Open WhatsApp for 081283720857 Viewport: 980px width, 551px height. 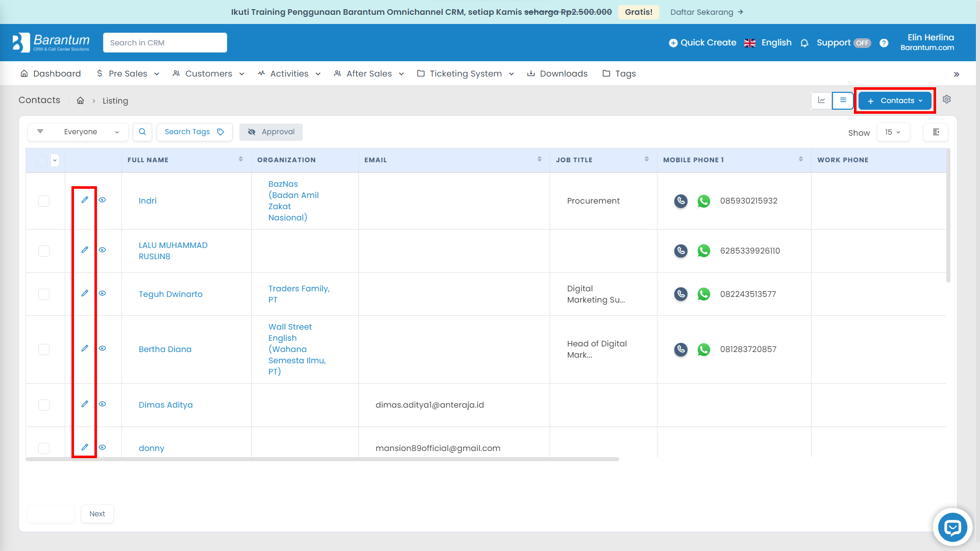pyautogui.click(x=704, y=349)
